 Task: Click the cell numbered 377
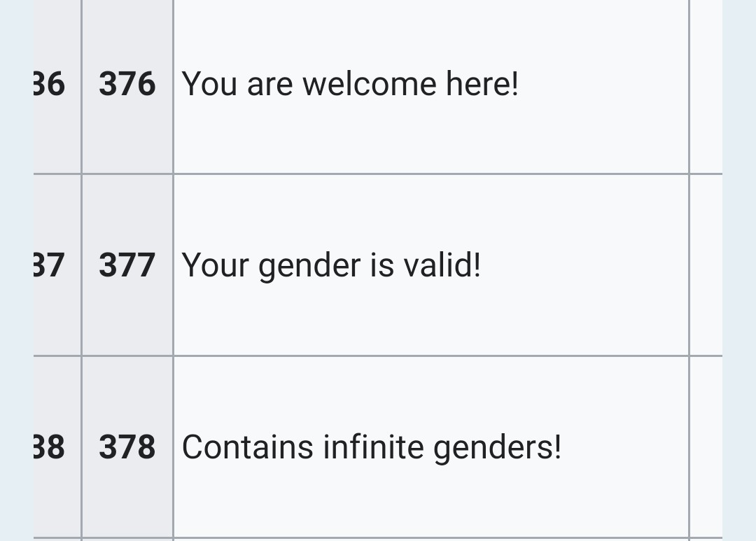pos(127,265)
